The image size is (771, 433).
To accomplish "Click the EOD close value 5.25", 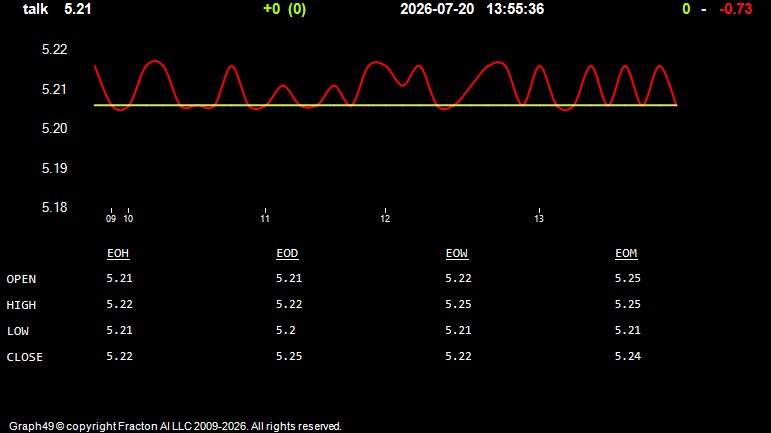I will click(289, 356).
